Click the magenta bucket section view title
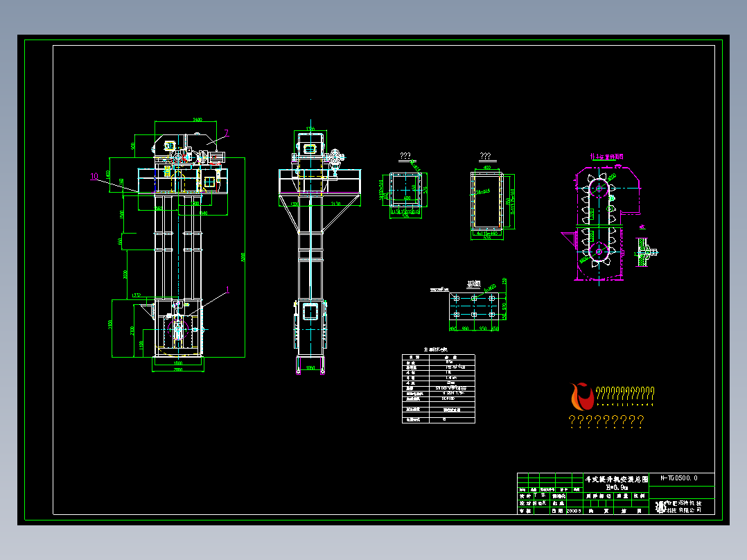This screenshot has width=747, height=560. pyautogui.click(x=606, y=157)
